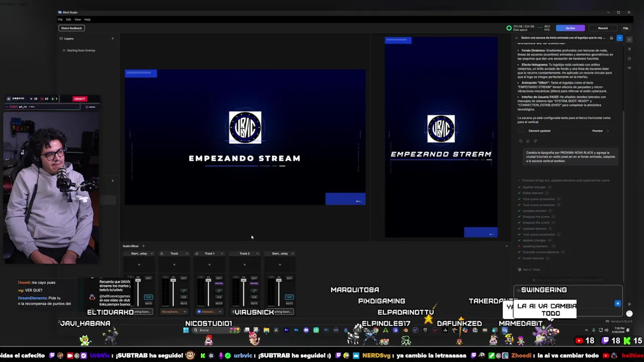Click the Track volume fader handle
Screen dimensions: 644x362
tap(173, 280)
